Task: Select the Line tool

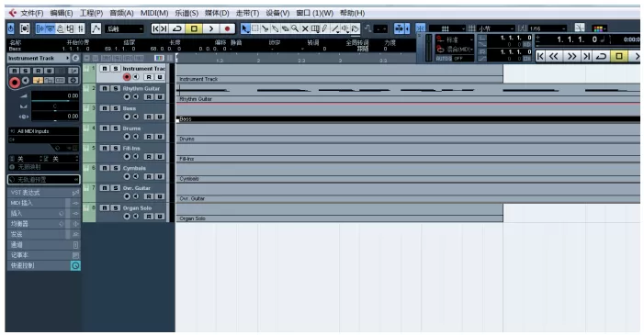Action: [335, 28]
